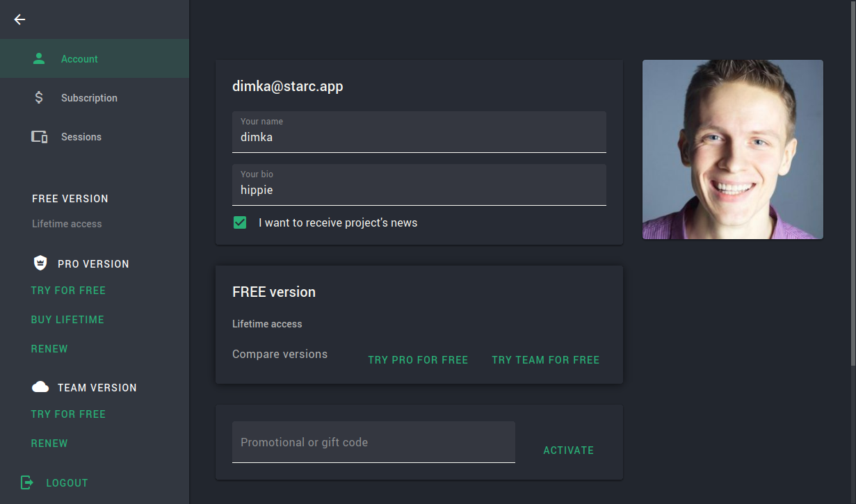Open the Subscription section
This screenshot has width=856, height=504.
pyautogui.click(x=95, y=97)
